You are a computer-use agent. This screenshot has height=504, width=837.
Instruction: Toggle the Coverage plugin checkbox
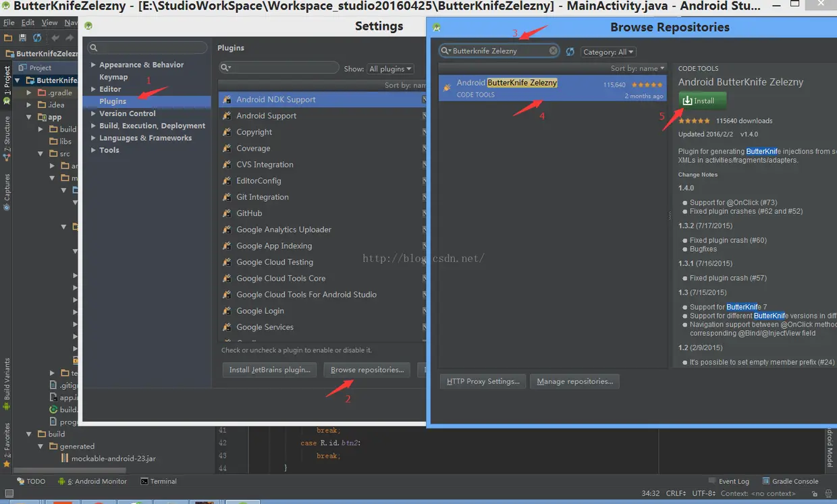(x=425, y=148)
